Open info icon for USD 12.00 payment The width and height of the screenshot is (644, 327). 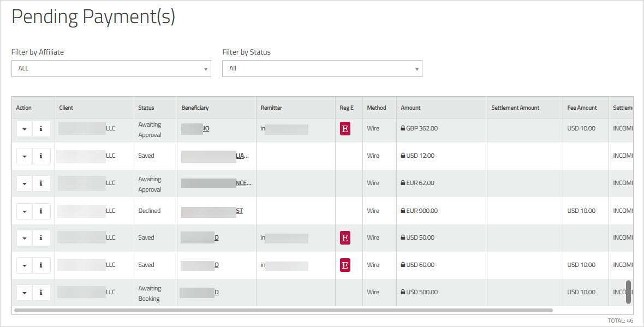[x=41, y=156]
